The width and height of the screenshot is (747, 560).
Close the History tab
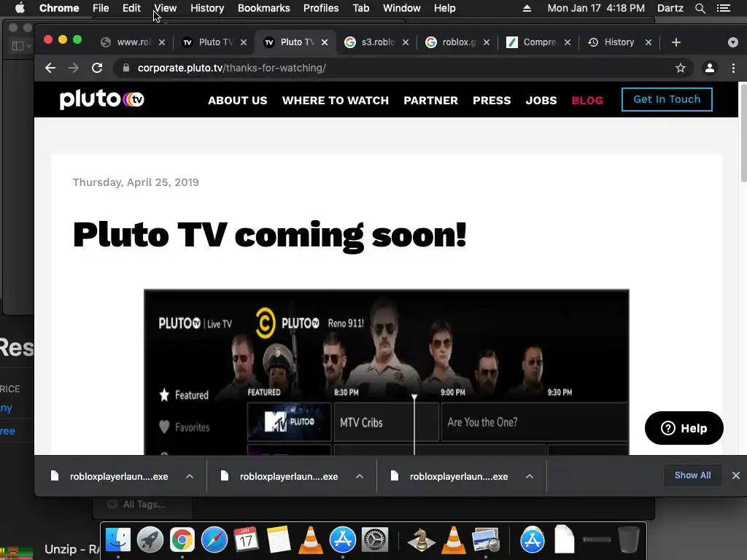tap(649, 42)
